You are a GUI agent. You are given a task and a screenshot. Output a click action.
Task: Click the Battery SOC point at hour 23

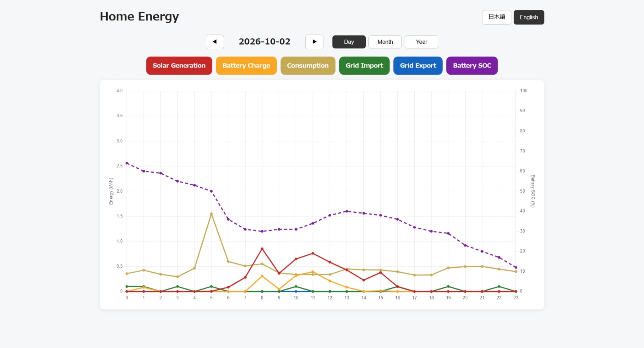(516, 267)
